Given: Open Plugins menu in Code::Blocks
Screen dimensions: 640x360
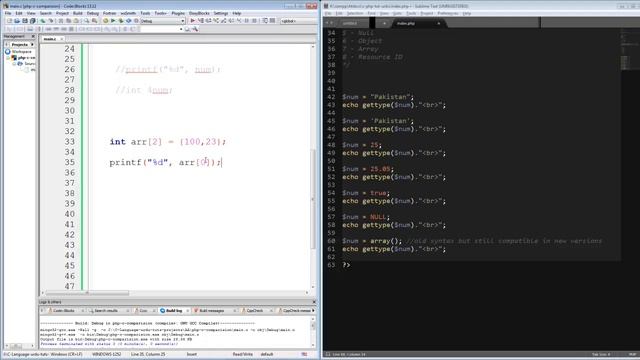Looking at the screenshot, I should click(x=178, y=13).
